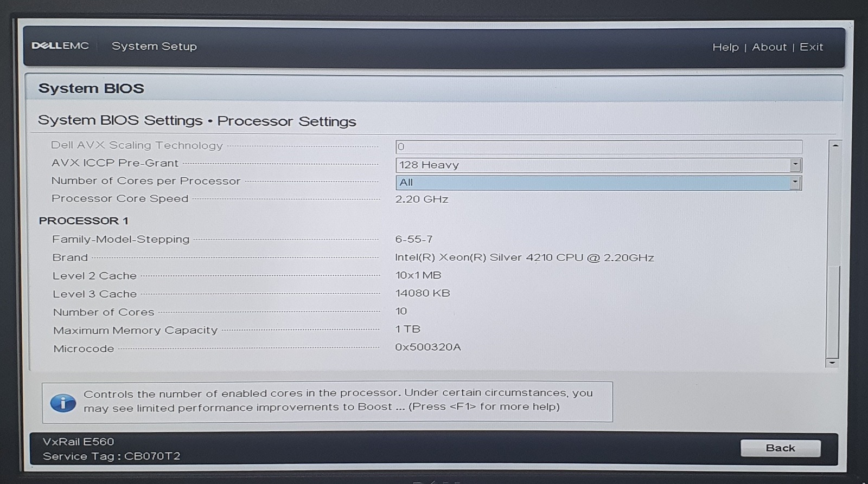Viewport: 868px width, 484px height.
Task: Click the scrollbar down arrow
Action: click(832, 362)
